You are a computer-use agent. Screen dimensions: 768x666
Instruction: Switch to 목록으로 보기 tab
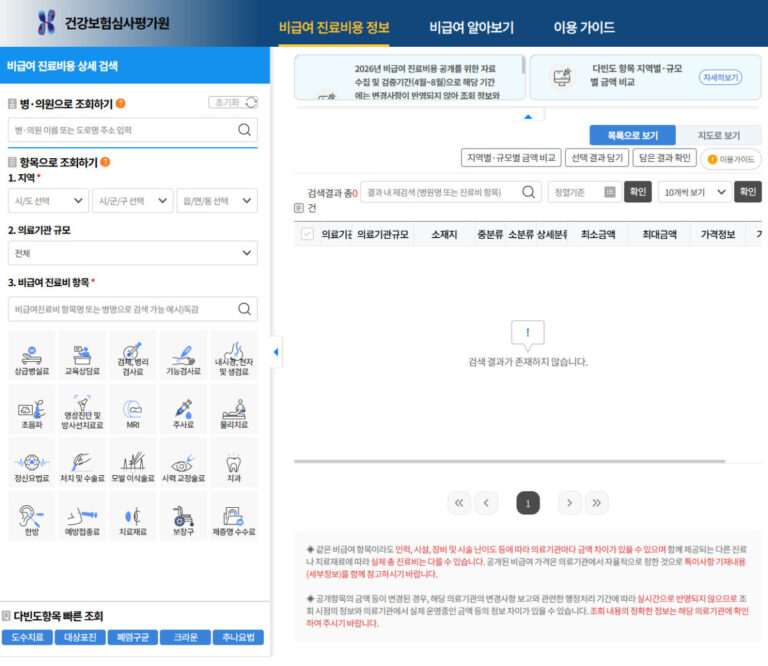(x=632, y=135)
